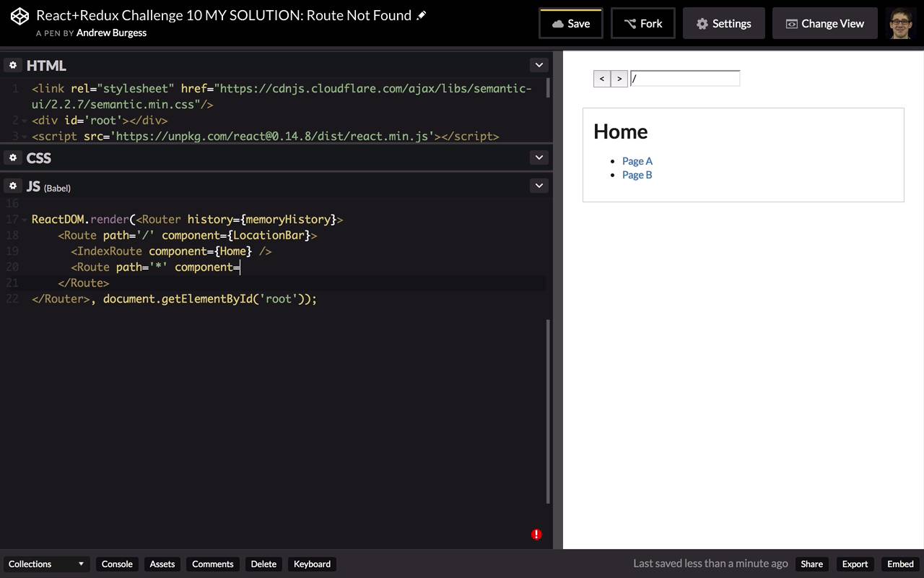Fork this pen
The width and height of the screenshot is (924, 578).
coord(643,23)
